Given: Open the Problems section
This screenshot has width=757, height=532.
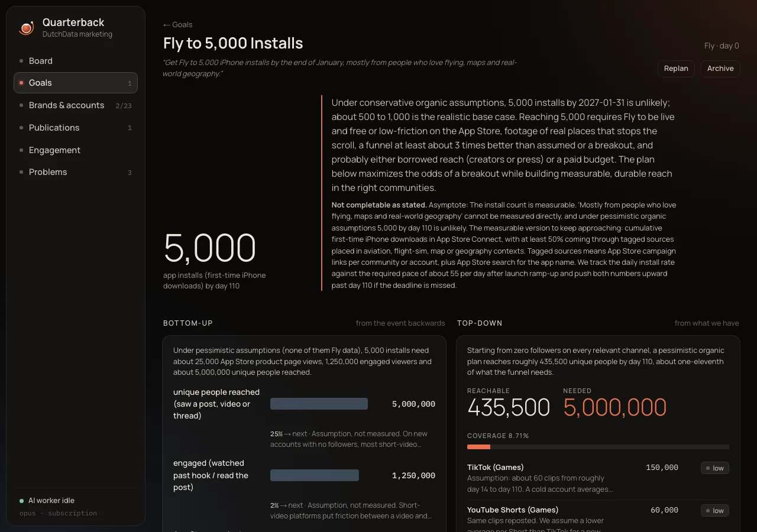Looking at the screenshot, I should point(76,172).
